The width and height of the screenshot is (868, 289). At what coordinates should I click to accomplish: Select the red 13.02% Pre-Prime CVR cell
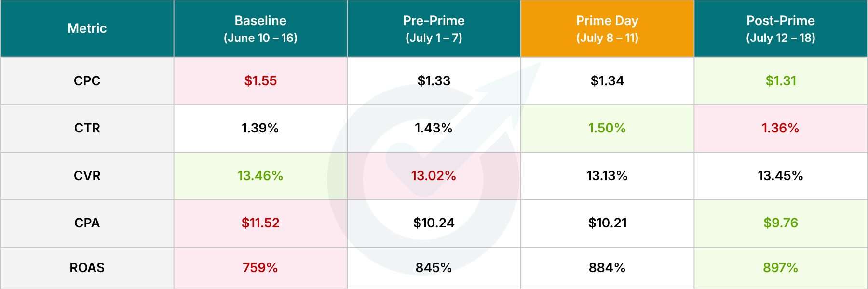point(434,176)
